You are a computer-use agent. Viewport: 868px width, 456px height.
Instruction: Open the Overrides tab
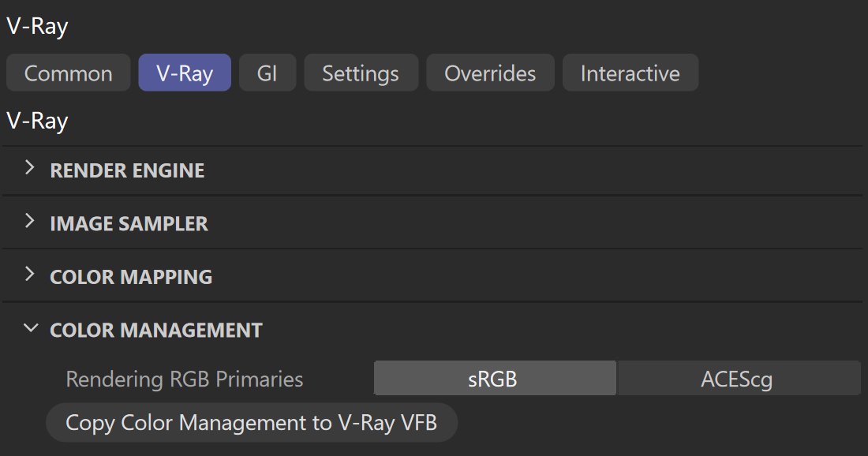[491, 73]
